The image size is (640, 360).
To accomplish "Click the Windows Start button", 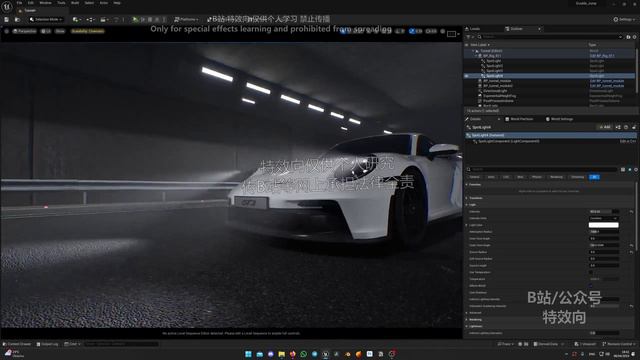I will (248, 354).
